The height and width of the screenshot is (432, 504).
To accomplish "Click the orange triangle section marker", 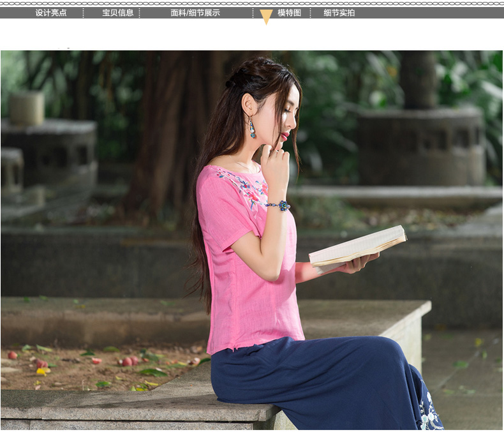I will [266, 17].
